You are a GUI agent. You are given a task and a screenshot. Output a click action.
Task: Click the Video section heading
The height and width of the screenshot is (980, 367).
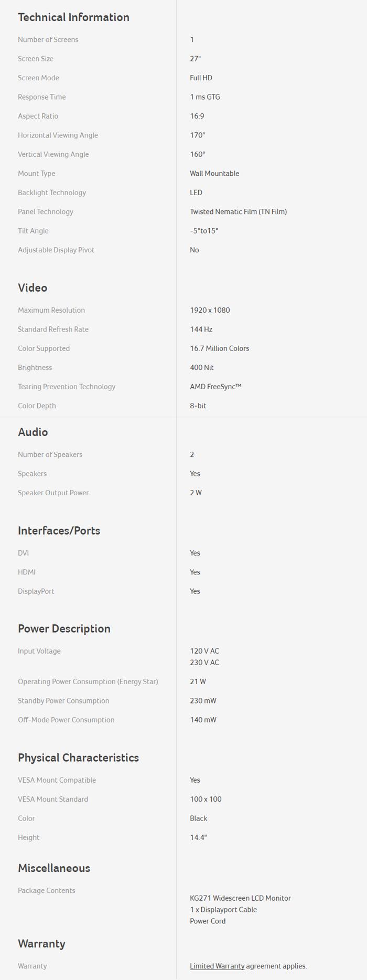click(x=33, y=287)
